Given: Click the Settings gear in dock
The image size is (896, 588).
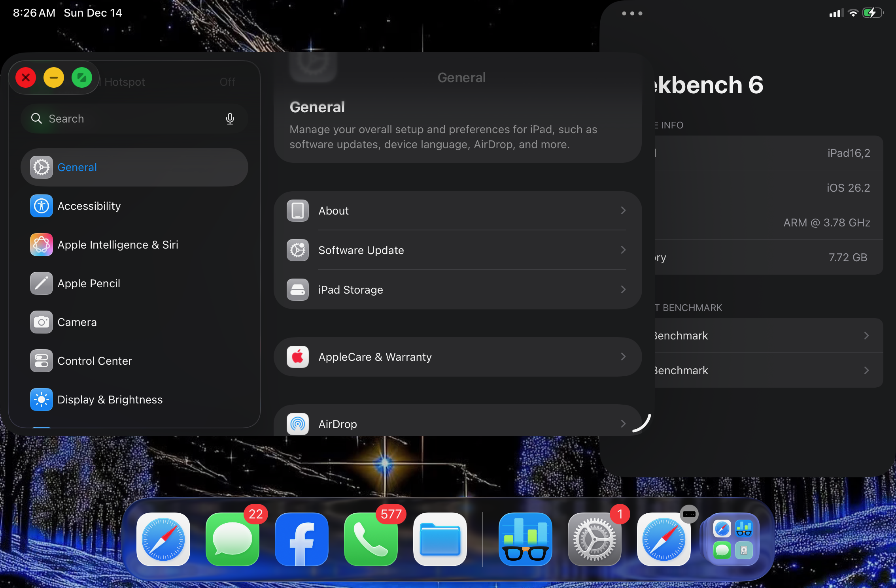Looking at the screenshot, I should pyautogui.click(x=594, y=539).
